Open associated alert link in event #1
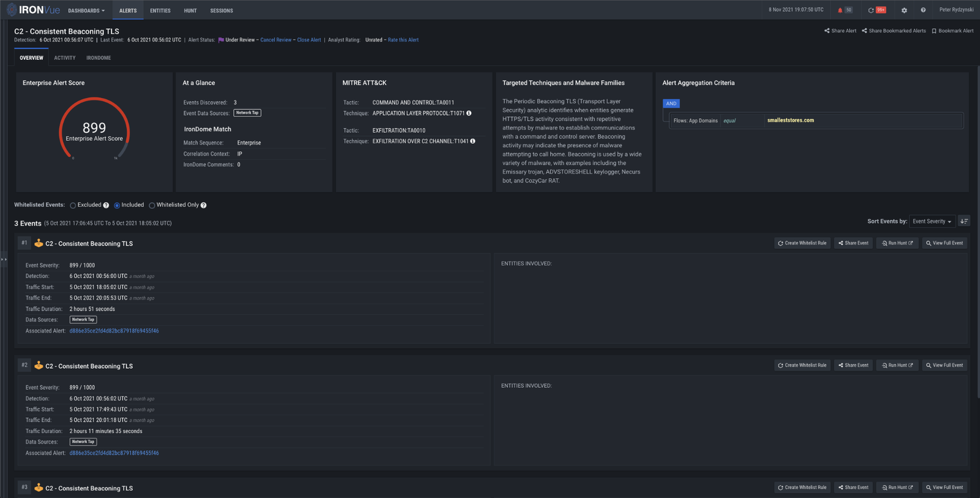Viewport: 980px width, 498px height. pyautogui.click(x=114, y=331)
